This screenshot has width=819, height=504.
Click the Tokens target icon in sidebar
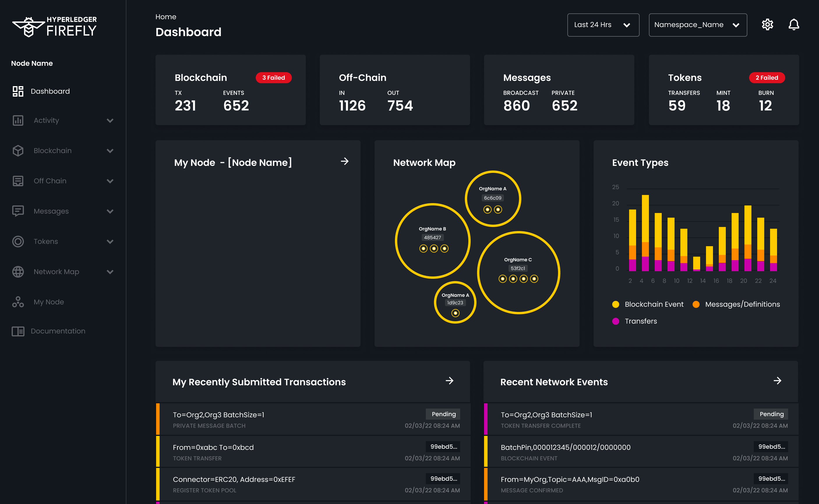[18, 241]
